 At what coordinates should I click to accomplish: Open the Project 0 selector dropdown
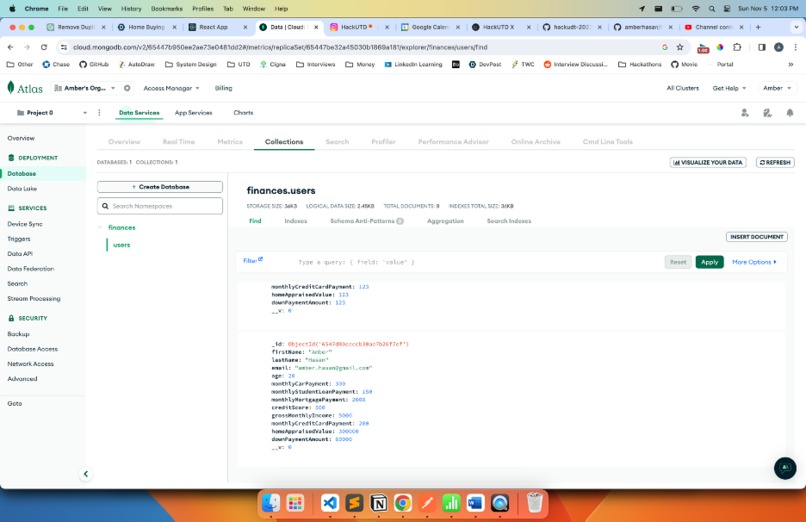(51, 113)
